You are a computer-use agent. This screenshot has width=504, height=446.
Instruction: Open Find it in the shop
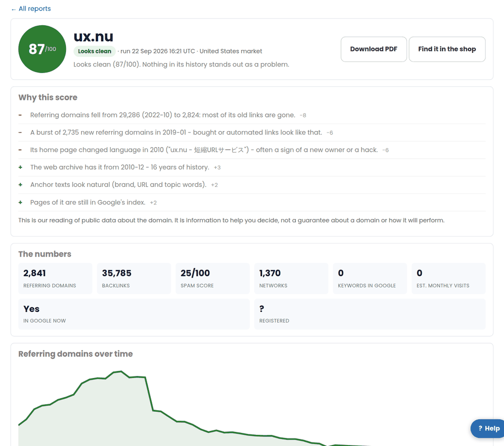click(447, 49)
